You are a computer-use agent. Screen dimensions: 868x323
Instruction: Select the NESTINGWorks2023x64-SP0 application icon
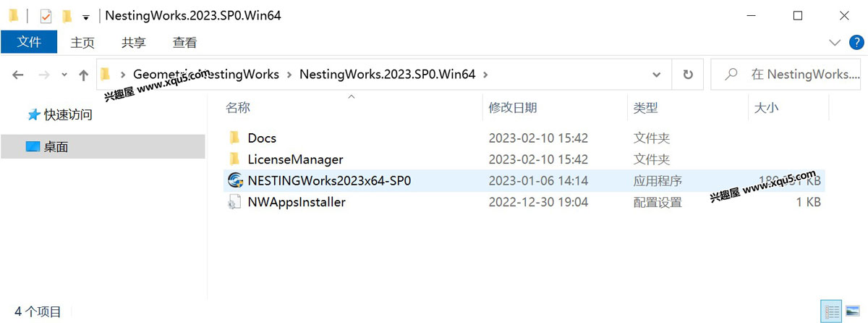click(x=234, y=181)
